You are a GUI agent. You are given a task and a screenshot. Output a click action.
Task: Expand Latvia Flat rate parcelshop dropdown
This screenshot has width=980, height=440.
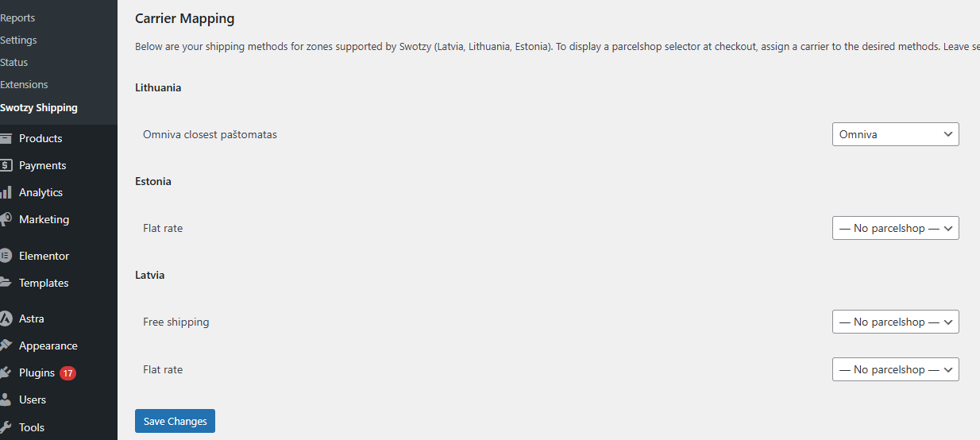(x=895, y=369)
